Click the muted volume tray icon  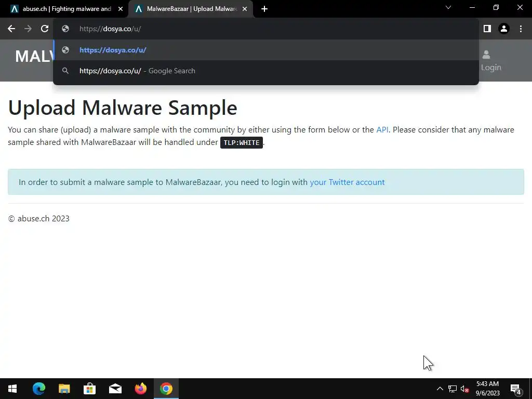pos(464,389)
